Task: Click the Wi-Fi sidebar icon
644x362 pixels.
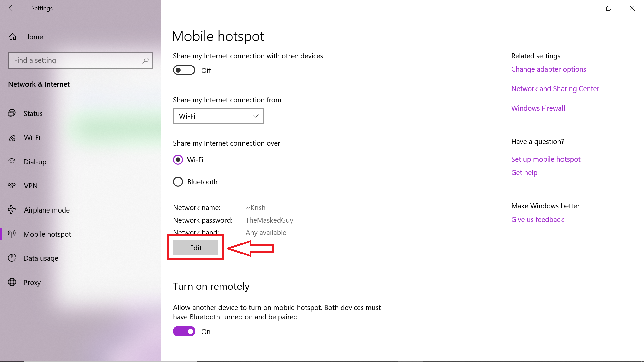Action: tap(13, 137)
